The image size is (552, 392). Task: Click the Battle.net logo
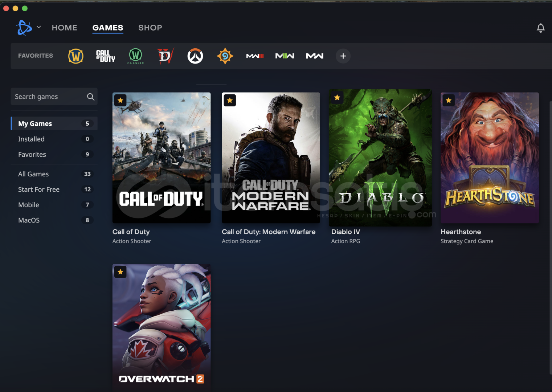(x=24, y=28)
